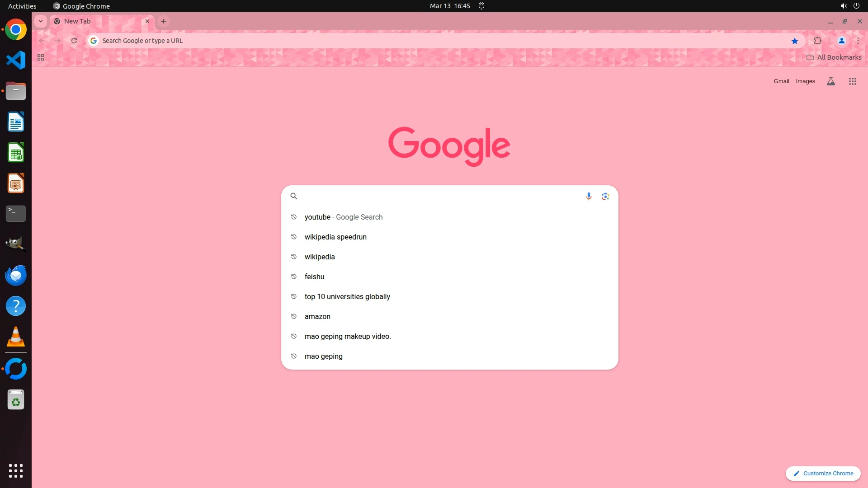Open the Gmail link
868x488 pixels.
coord(781,81)
